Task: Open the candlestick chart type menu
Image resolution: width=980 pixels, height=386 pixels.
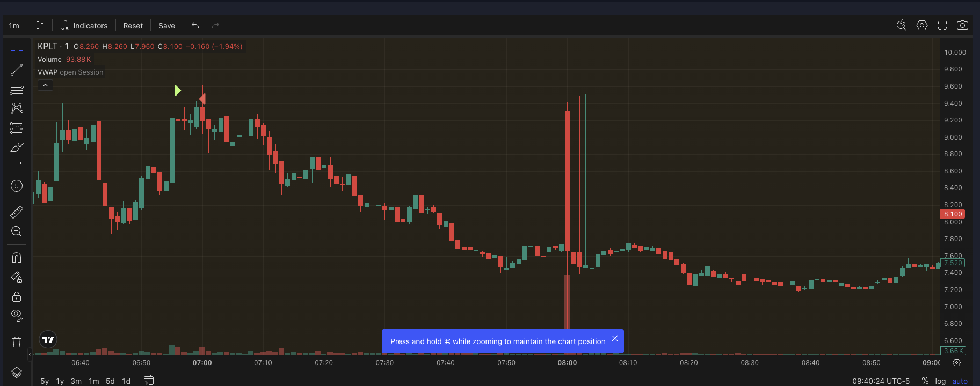Action: click(x=40, y=25)
